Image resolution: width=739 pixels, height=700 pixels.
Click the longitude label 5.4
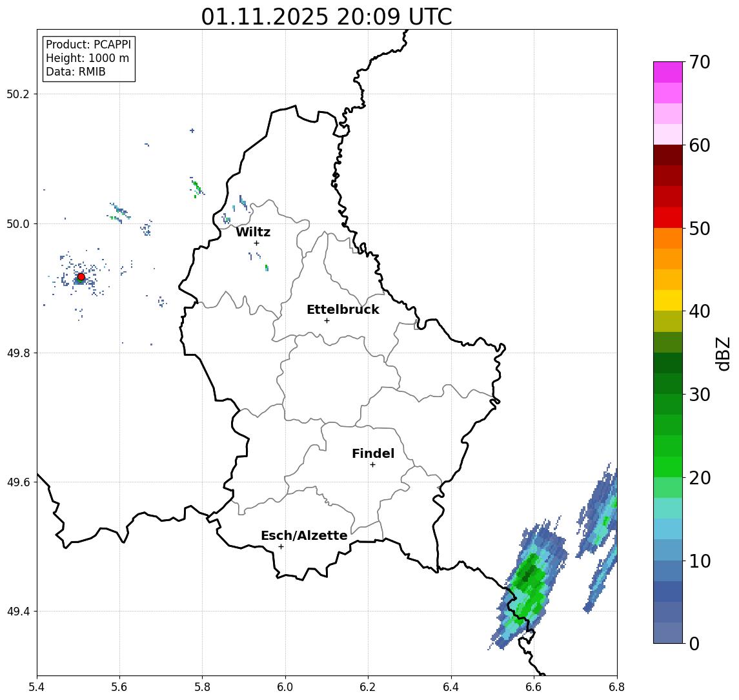pos(37,687)
